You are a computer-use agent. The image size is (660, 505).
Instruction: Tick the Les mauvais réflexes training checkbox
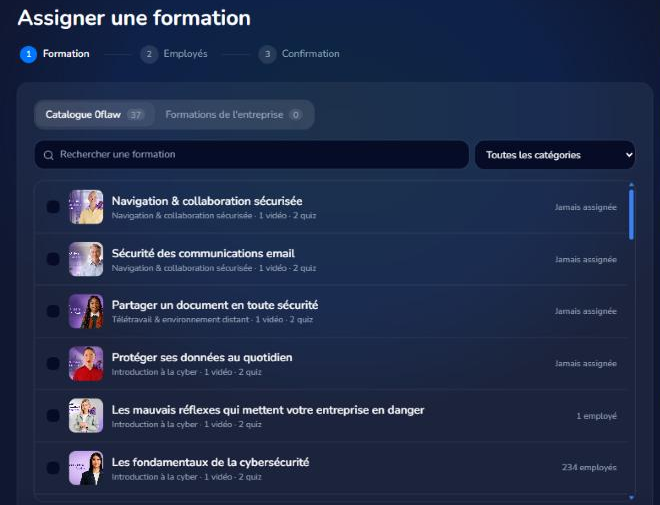click(53, 415)
